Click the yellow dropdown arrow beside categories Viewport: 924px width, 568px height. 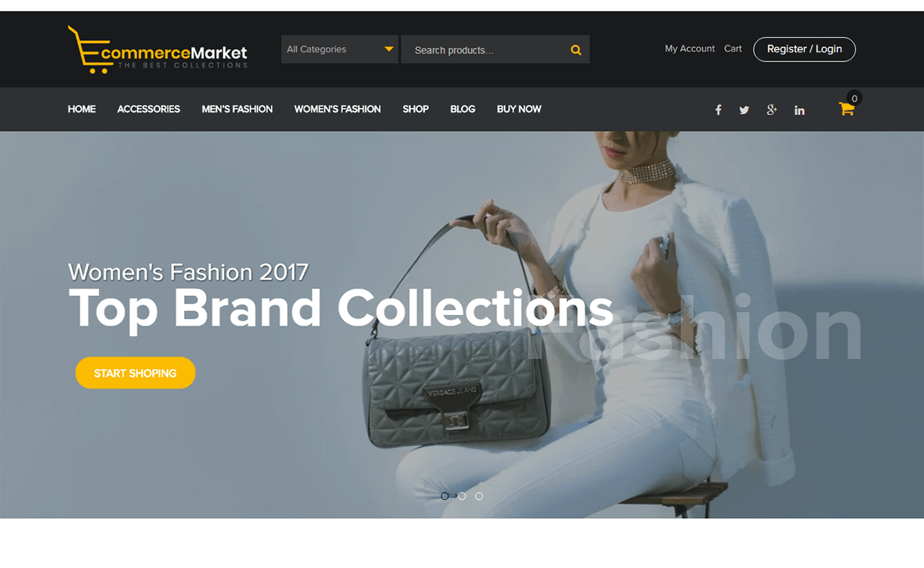point(389,49)
